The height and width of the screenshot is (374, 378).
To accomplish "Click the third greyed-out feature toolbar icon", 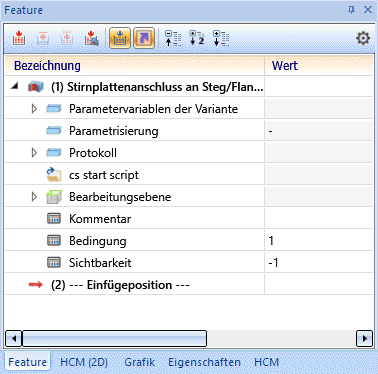I will tap(67, 38).
